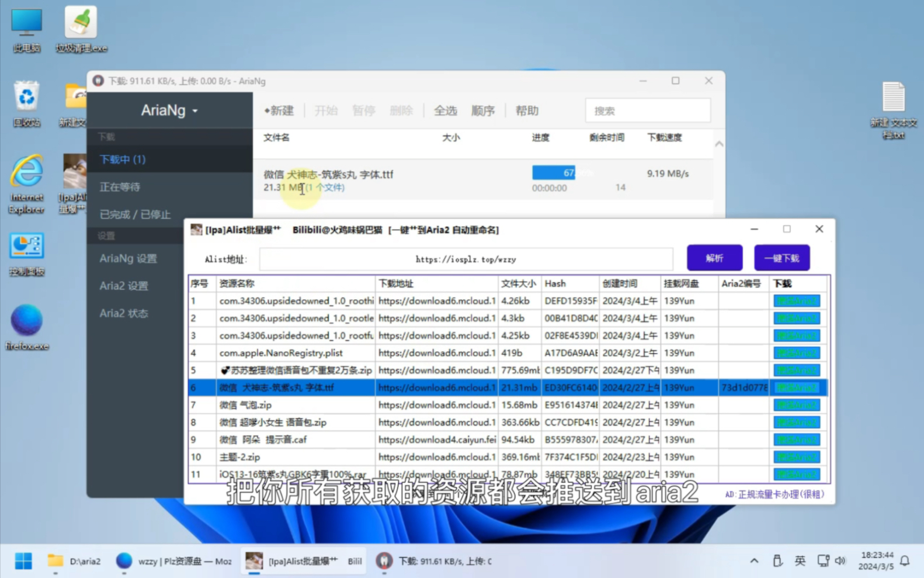Click the 一键下载 button

[781, 258]
